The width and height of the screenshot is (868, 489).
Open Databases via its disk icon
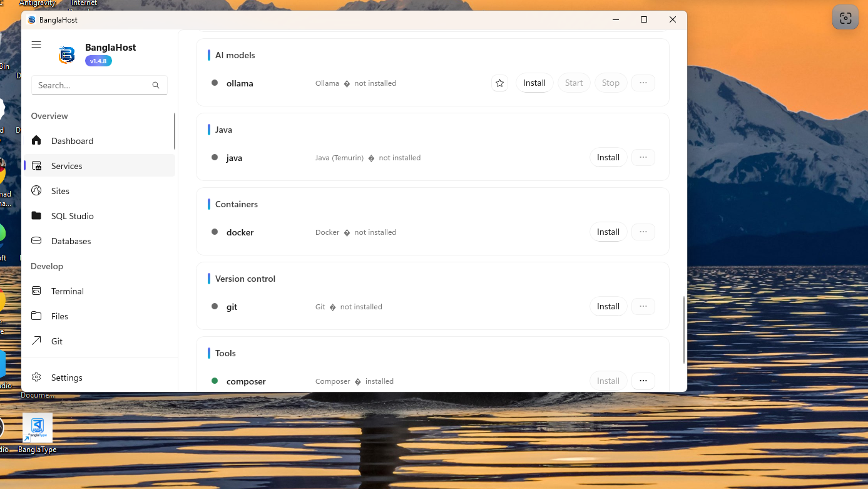coord(36,240)
